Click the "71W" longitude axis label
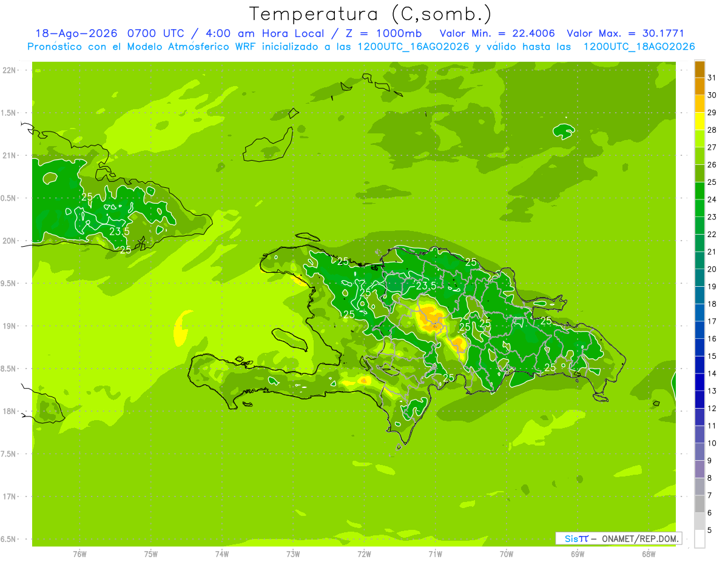The height and width of the screenshot is (562, 728). pos(435,554)
